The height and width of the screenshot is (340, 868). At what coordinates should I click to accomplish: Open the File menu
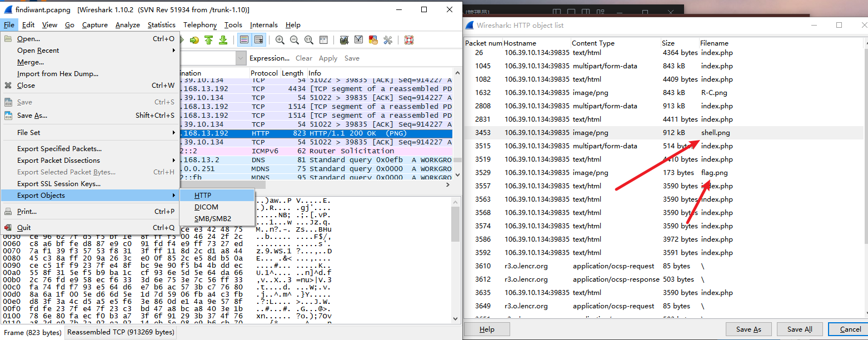[x=9, y=24]
